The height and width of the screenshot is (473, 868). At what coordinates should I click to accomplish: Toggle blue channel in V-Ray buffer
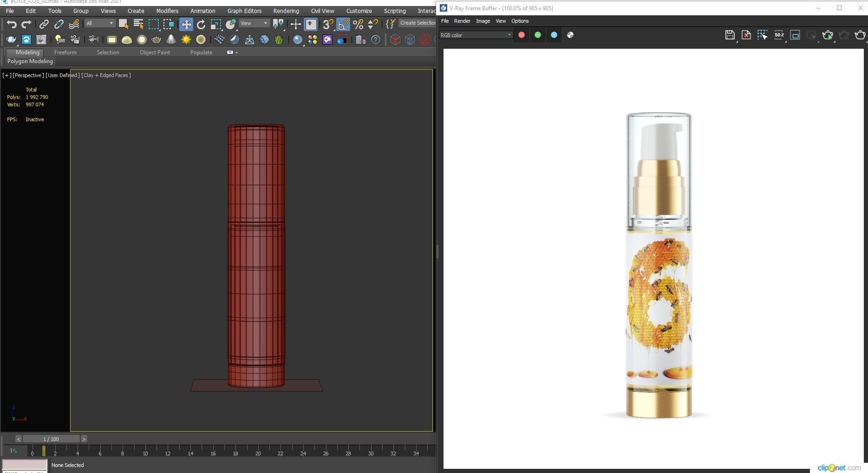pos(554,35)
